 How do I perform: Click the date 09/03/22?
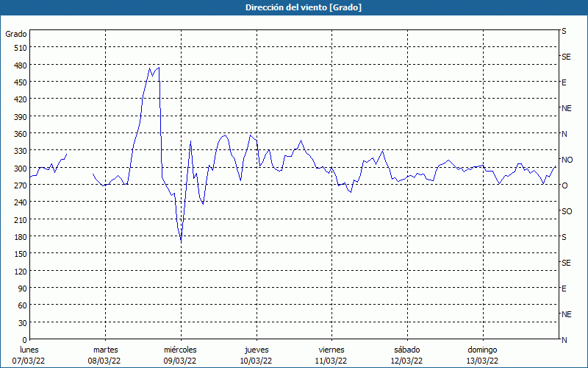click(179, 361)
